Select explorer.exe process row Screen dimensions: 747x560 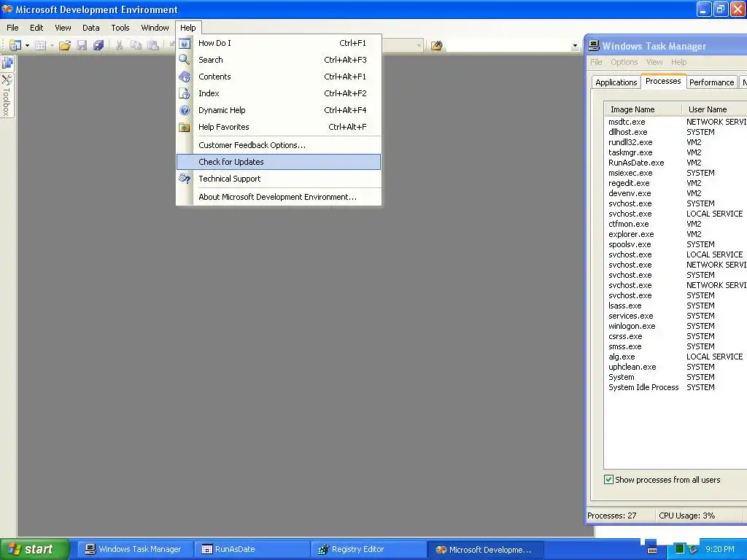point(676,234)
